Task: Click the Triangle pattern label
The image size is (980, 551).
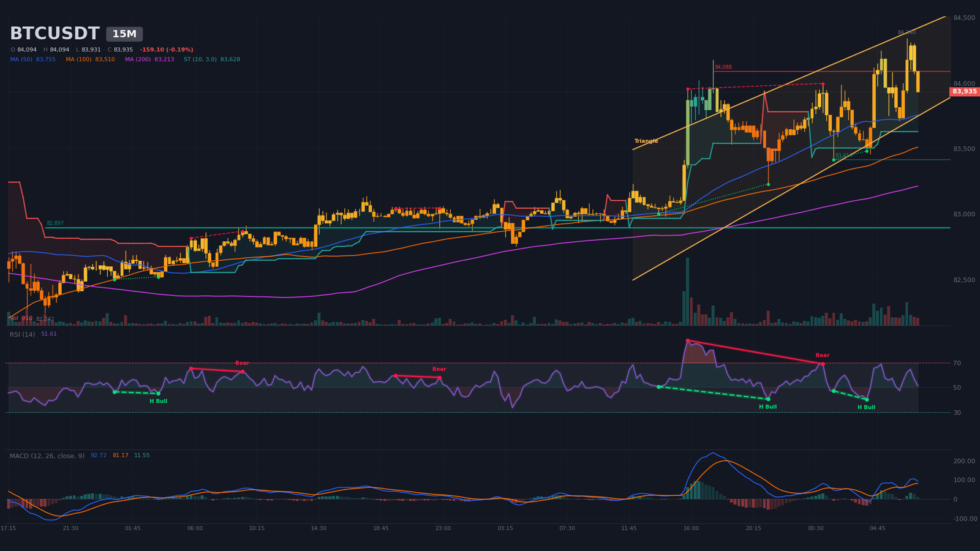Action: tap(646, 141)
